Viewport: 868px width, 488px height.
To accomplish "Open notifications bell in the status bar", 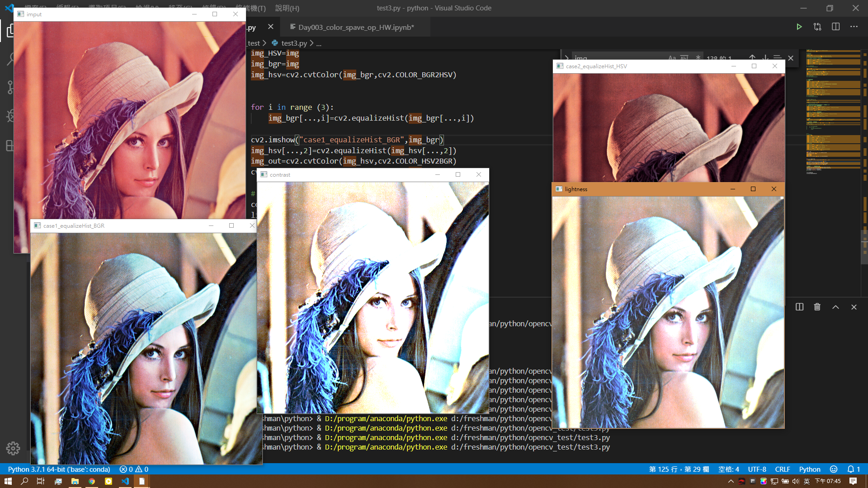I will coord(854,469).
